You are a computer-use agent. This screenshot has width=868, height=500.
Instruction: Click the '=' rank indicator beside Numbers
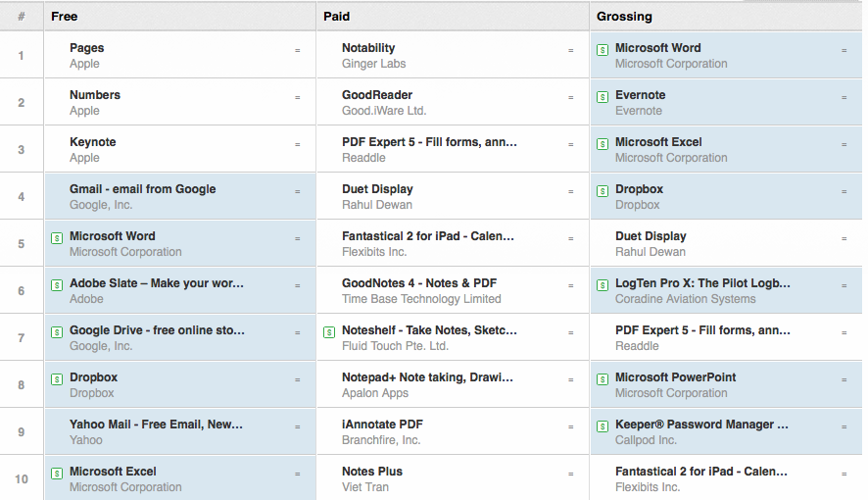click(297, 97)
